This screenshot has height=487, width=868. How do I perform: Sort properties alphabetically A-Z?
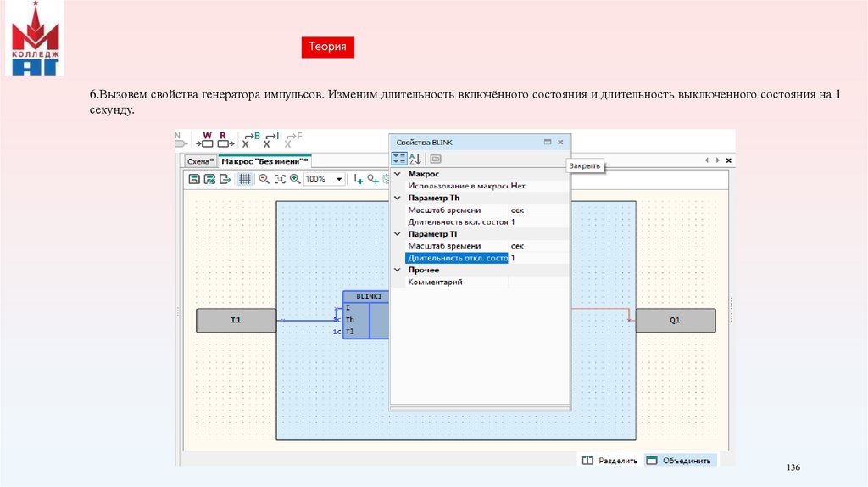pos(415,159)
